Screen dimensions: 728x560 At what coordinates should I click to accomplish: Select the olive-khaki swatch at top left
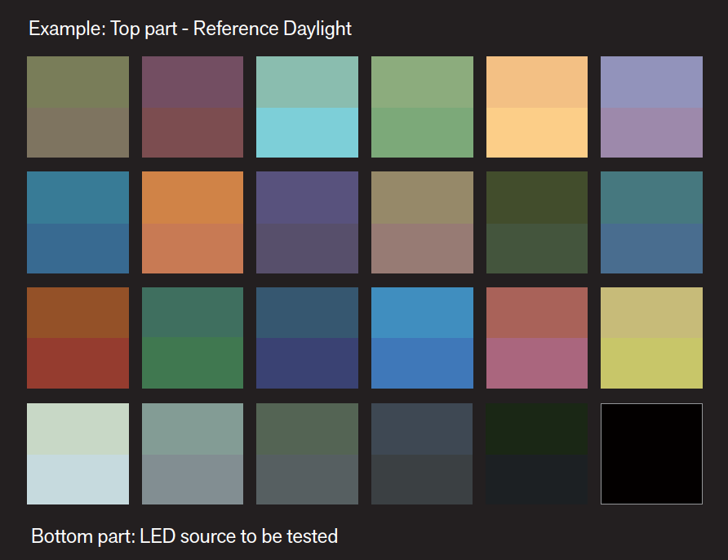coord(78,107)
